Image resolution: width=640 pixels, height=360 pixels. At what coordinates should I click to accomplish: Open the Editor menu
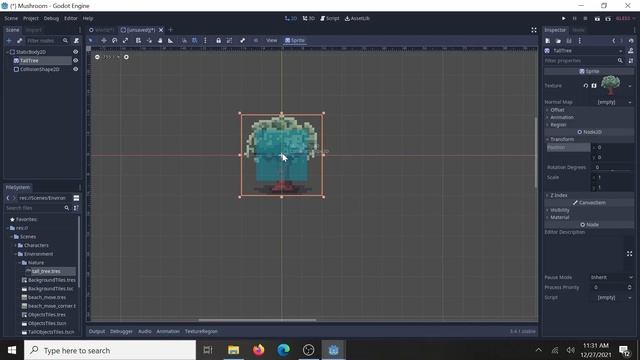[x=71, y=18]
